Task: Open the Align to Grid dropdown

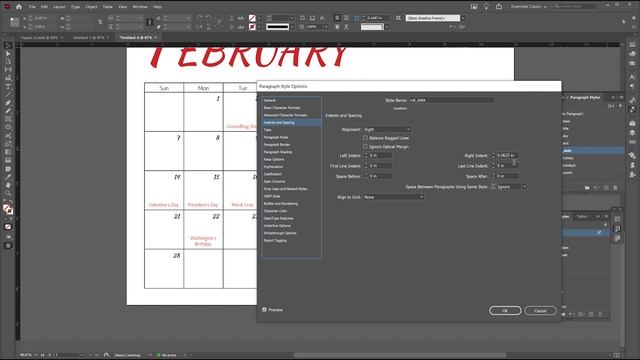Action: 393,197
